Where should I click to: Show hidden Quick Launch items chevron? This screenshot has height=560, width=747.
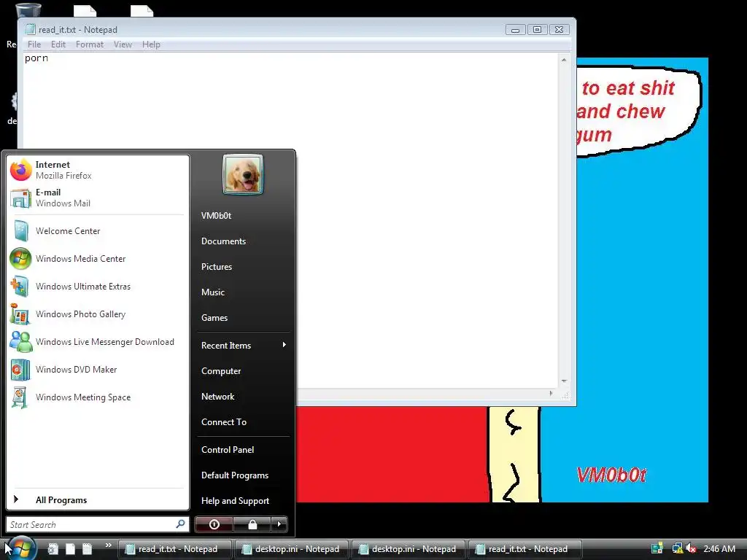tap(108, 545)
